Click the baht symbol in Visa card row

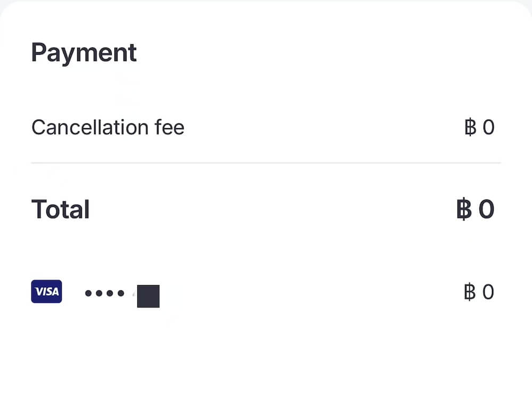point(470,292)
